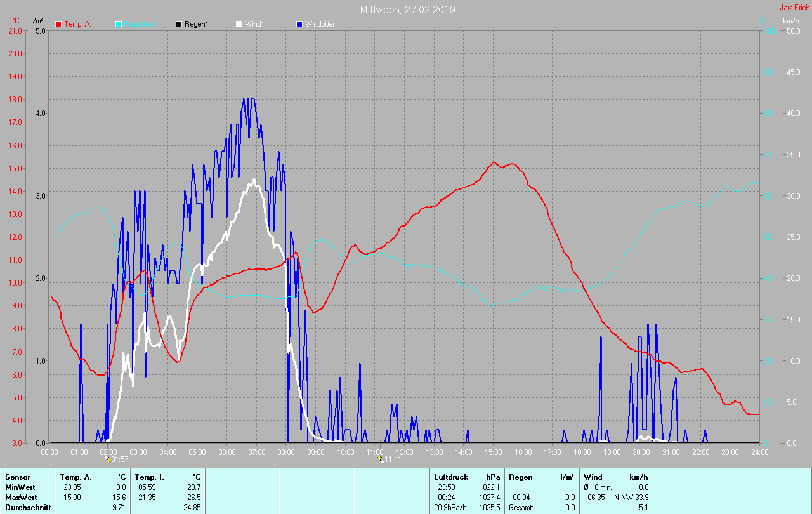812x514 pixels.
Task: Click the 'Regen*' legend label
Action: coord(197,24)
